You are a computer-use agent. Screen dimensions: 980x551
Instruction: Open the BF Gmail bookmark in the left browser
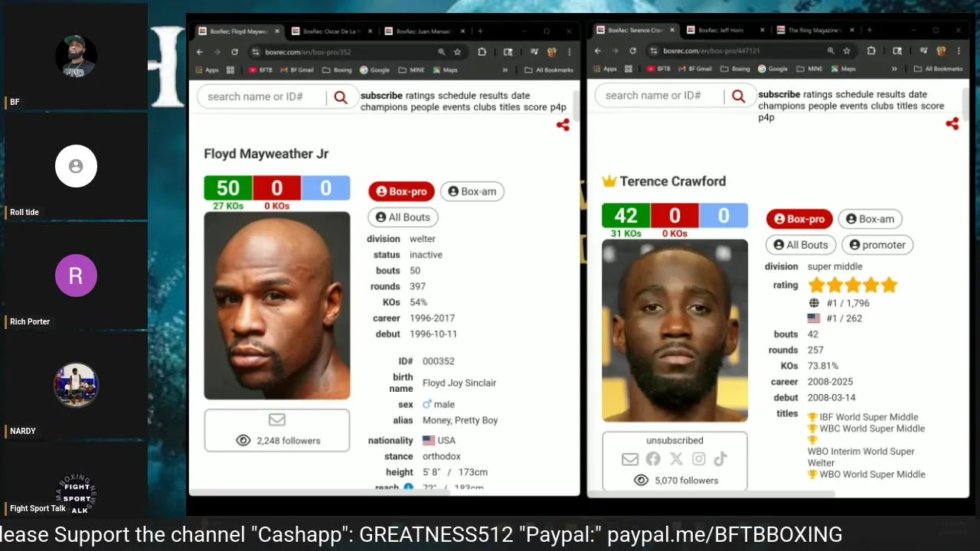(297, 70)
